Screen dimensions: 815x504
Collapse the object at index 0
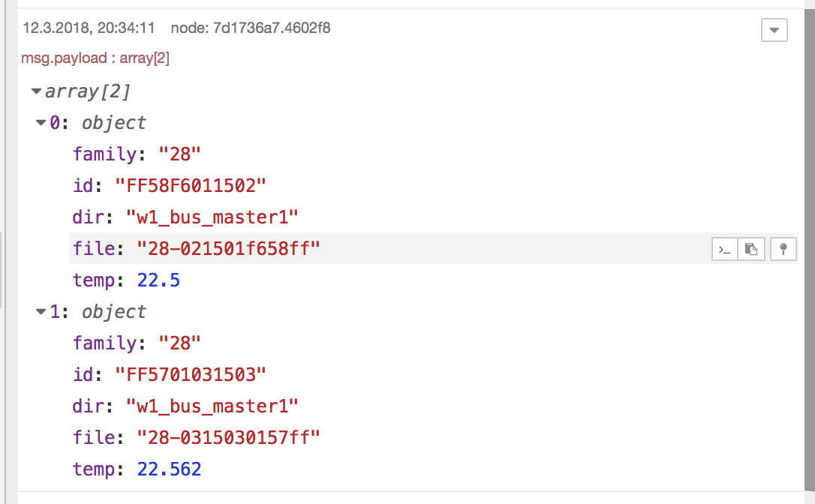point(41,123)
